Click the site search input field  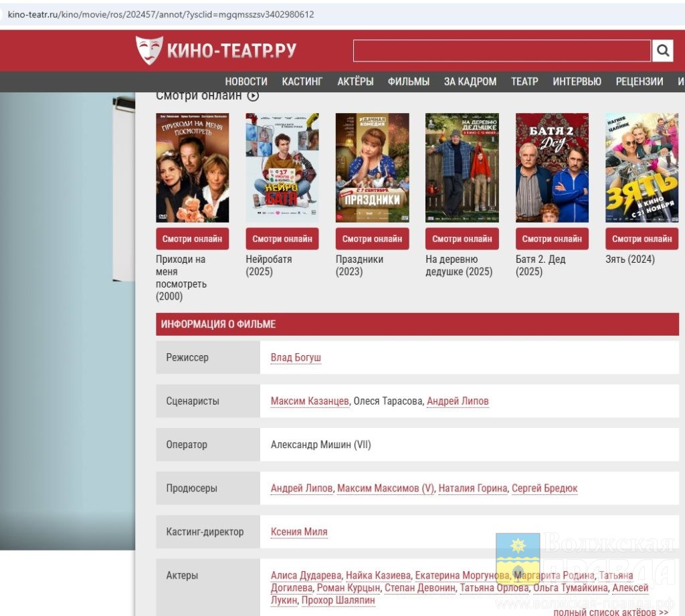click(501, 51)
